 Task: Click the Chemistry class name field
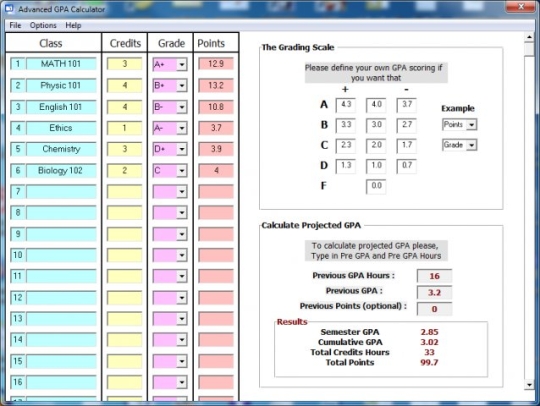click(x=61, y=149)
